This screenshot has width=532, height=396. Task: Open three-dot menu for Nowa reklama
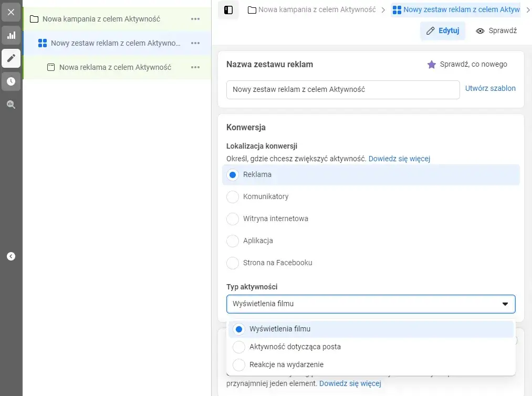click(195, 67)
